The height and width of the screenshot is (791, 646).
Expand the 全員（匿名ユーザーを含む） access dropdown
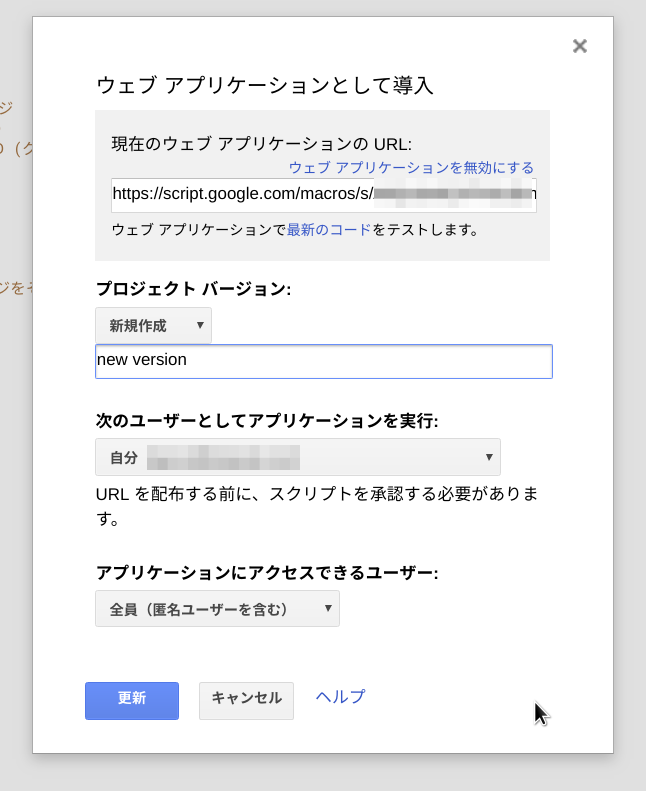pos(217,608)
